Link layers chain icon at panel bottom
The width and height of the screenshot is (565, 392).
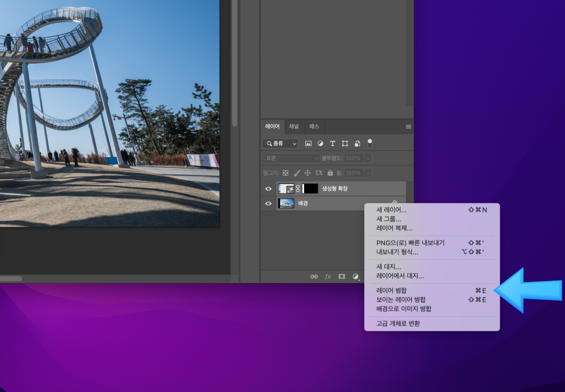314,276
